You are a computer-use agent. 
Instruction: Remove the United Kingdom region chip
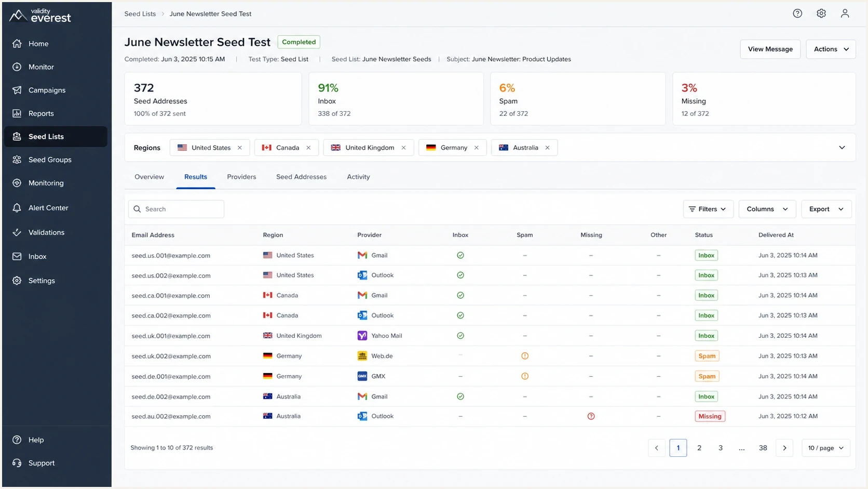tap(403, 148)
